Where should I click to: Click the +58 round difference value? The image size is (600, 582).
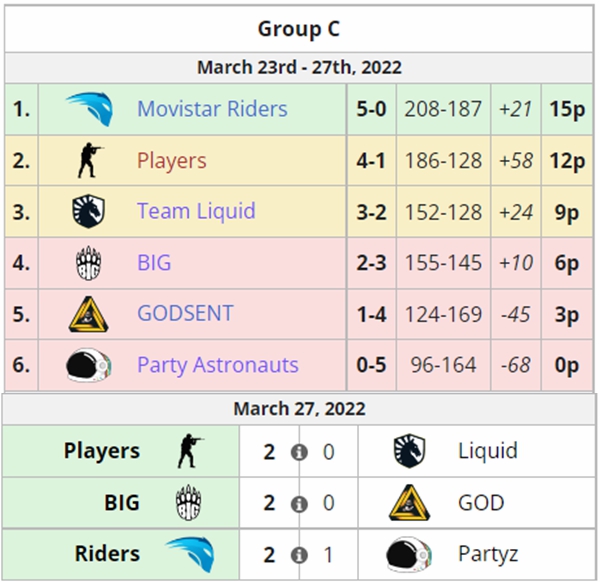click(x=515, y=161)
